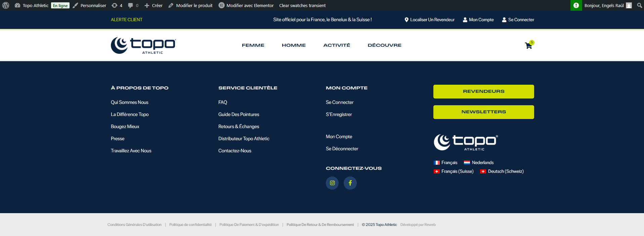Click the admin bar search magnifier
Image resolution: width=644 pixels, height=236 pixels.
tap(639, 5)
